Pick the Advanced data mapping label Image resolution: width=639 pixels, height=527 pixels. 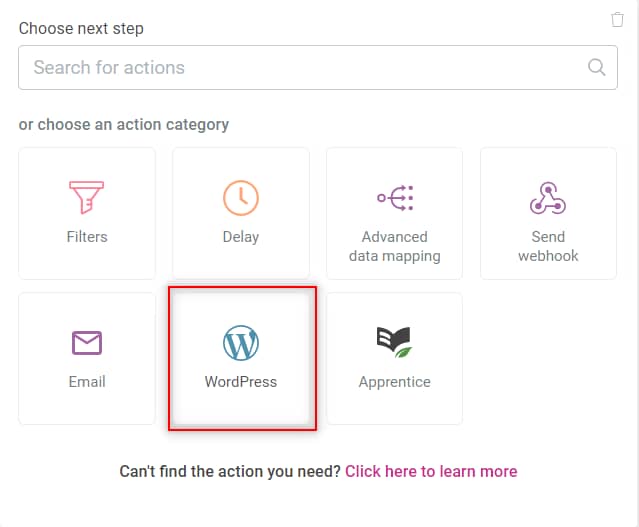[x=395, y=247]
